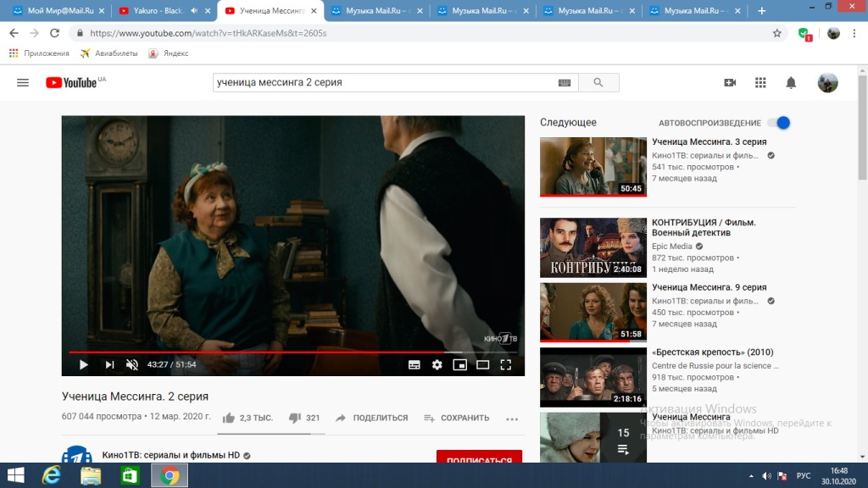
Task: Open the Приложения apps bookmark
Action: click(39, 53)
